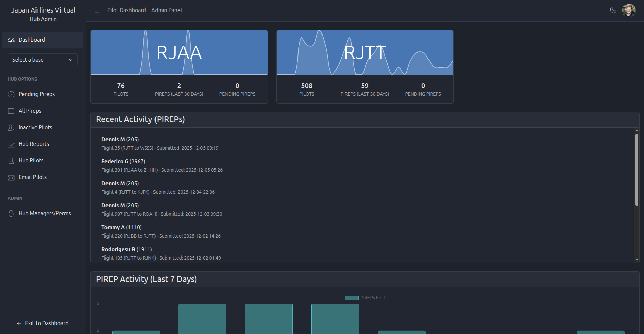Click the Exit to Dashboard arrow icon
Image resolution: width=644 pixels, height=334 pixels.
tap(20, 324)
